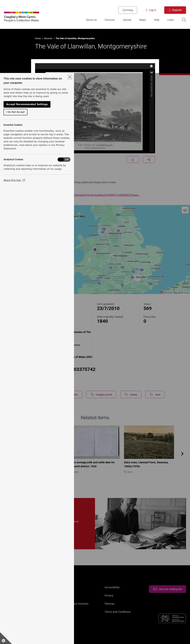This screenshot has height=644, width=190.
Task: Click the download icon button
Action: 133,160
